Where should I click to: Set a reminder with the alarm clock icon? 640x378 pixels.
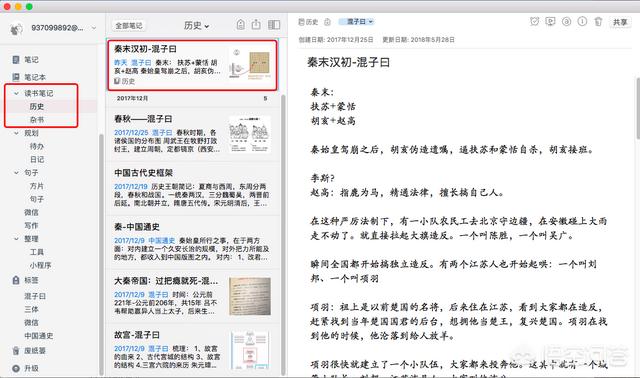coord(534,22)
